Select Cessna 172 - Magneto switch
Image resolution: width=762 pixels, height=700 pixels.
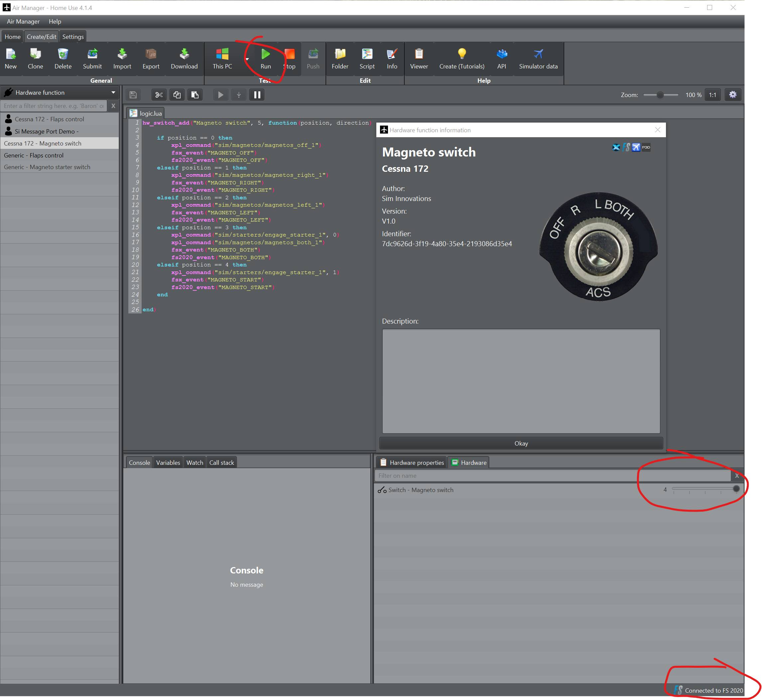pyautogui.click(x=60, y=143)
